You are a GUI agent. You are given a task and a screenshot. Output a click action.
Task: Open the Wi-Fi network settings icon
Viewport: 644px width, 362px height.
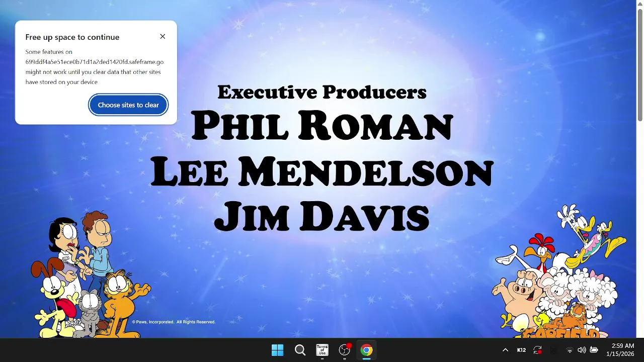coord(570,350)
